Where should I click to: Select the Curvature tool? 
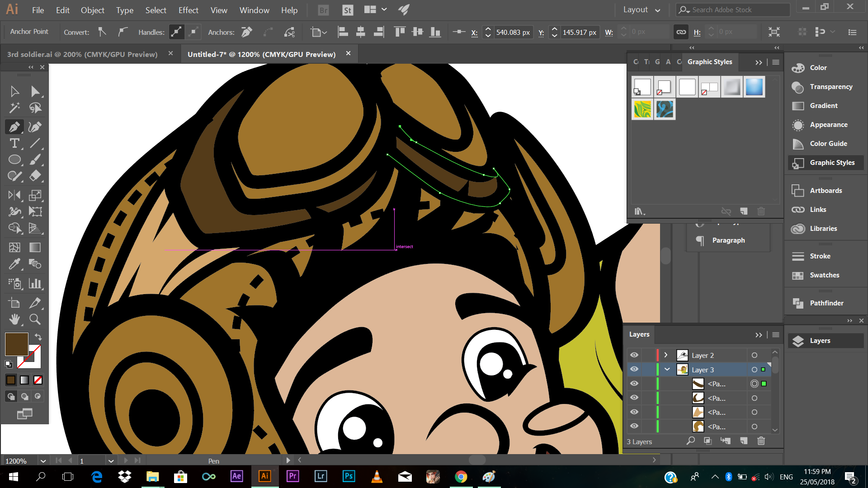[x=35, y=127]
